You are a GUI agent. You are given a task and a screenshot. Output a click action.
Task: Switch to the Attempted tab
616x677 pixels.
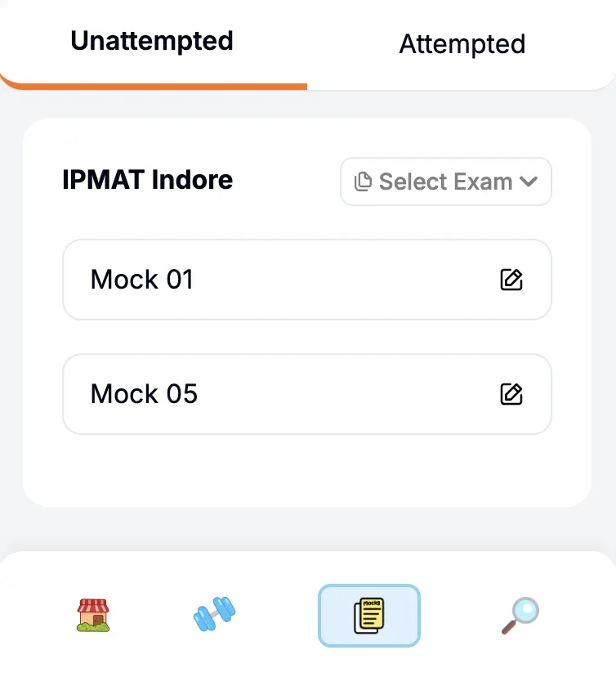[x=462, y=44]
